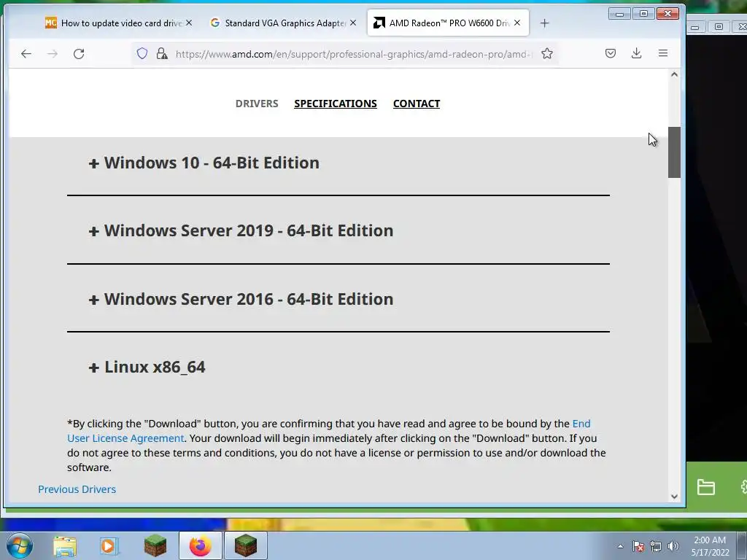Open a new browser tab
Viewport: 747px width, 560px height.
(544, 23)
